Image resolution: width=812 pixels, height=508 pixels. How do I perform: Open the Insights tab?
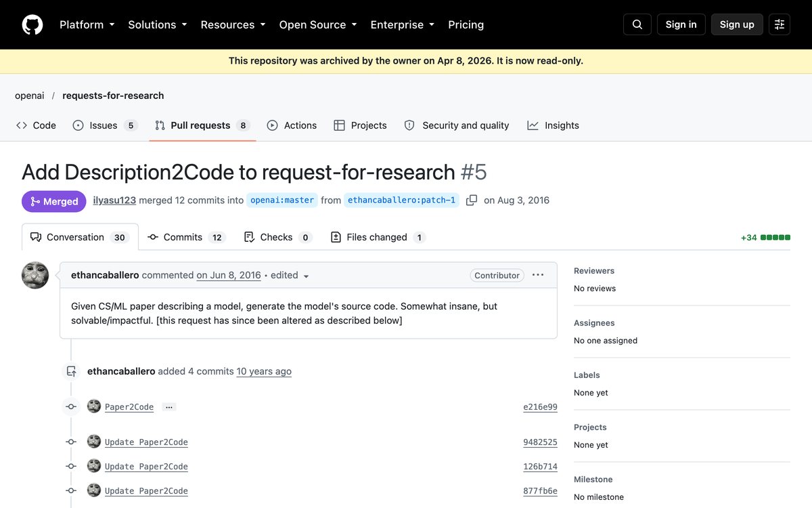pyautogui.click(x=554, y=125)
